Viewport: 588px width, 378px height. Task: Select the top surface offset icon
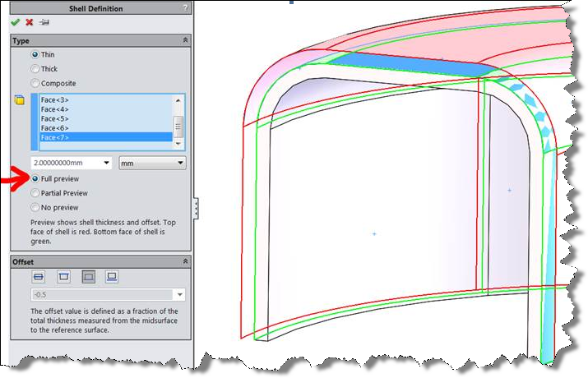click(x=63, y=277)
